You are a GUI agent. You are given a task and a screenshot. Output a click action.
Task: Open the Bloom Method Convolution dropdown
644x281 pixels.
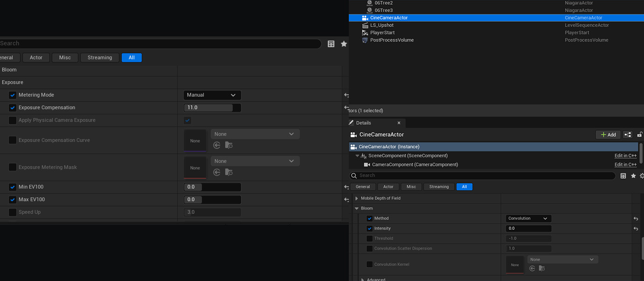coord(528,218)
